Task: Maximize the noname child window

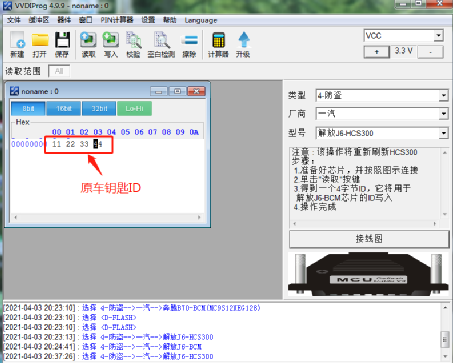Action: coord(177,91)
